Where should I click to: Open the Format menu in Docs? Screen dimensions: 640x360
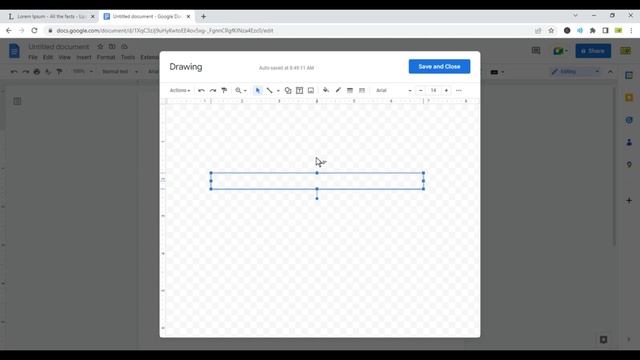coord(106,57)
